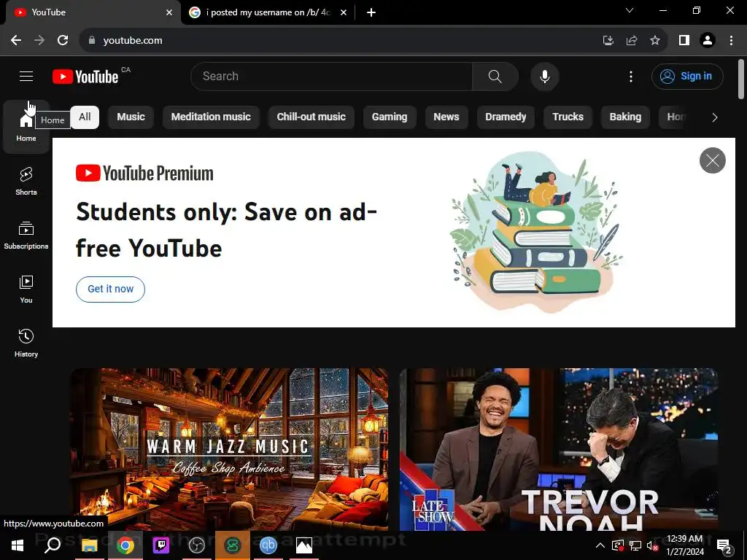Screen dimensions: 747x560
Task: Open a new browser tab
Action: (371, 12)
